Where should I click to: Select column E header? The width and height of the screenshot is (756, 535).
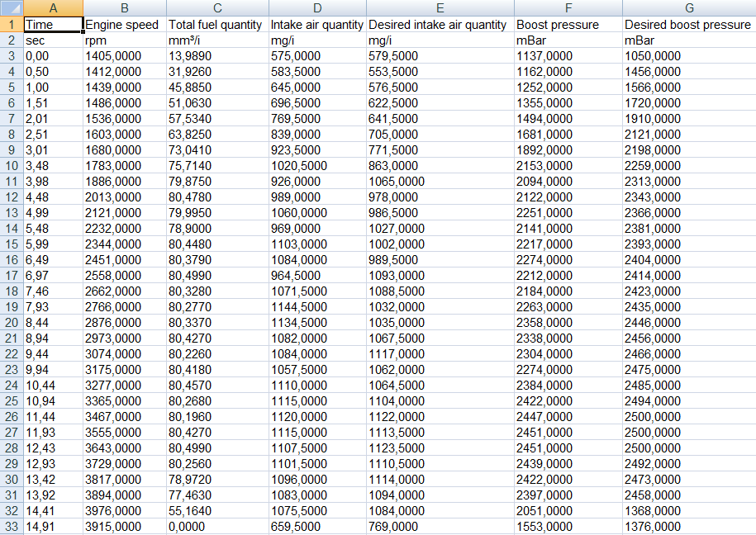coord(440,7)
